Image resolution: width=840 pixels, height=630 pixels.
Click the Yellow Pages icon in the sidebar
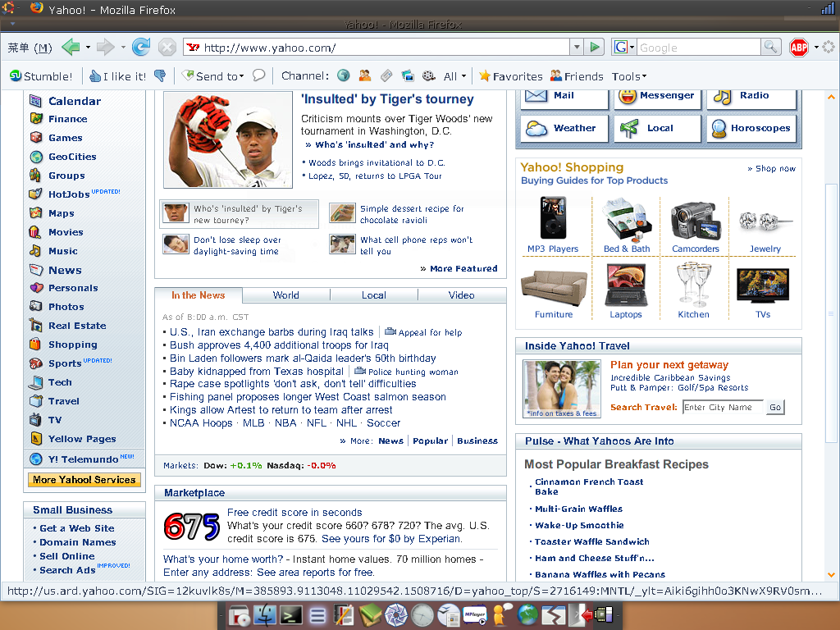36,438
